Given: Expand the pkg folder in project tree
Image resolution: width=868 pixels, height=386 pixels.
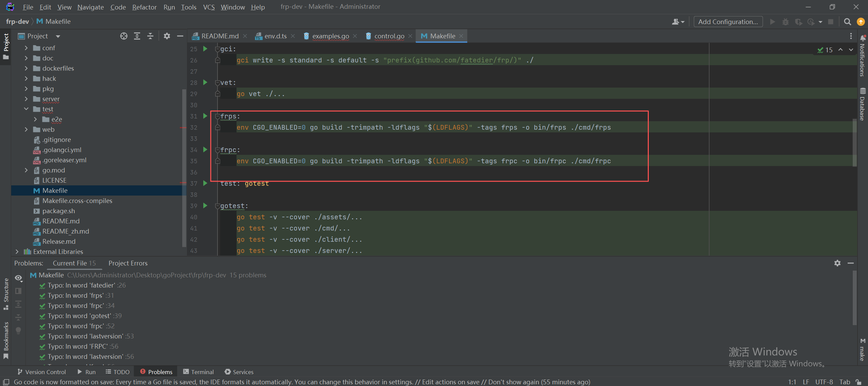Looking at the screenshot, I should pyautogui.click(x=26, y=89).
